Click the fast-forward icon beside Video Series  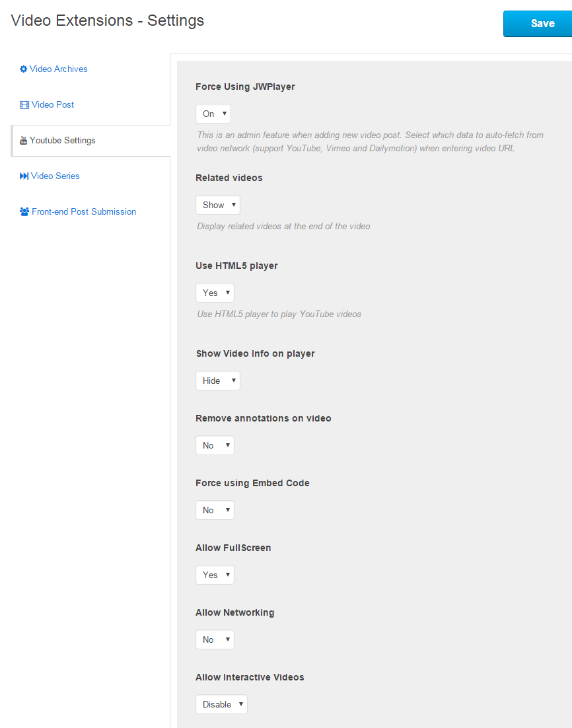(24, 176)
